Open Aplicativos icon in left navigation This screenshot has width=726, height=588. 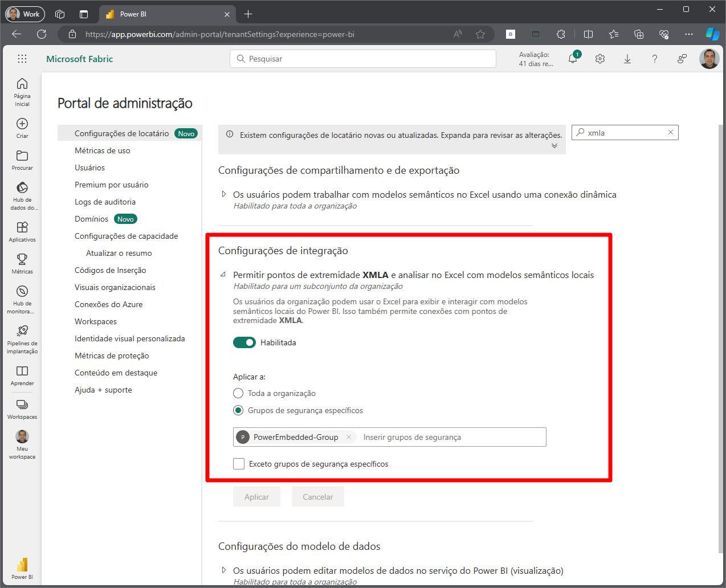pyautogui.click(x=22, y=227)
